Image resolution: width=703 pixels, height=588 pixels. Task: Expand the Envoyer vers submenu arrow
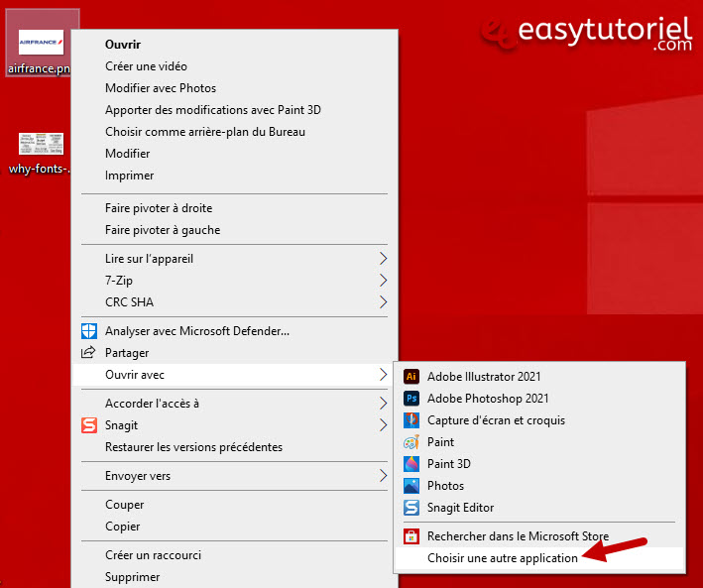(x=383, y=476)
